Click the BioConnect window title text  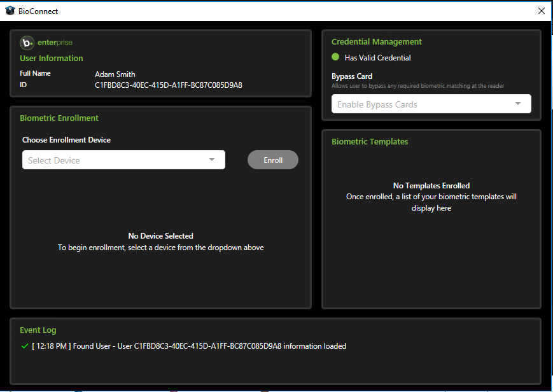coord(38,11)
